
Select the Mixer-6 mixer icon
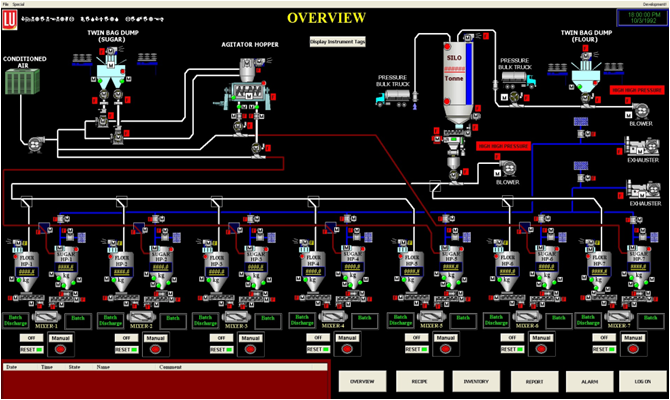tap(523, 316)
